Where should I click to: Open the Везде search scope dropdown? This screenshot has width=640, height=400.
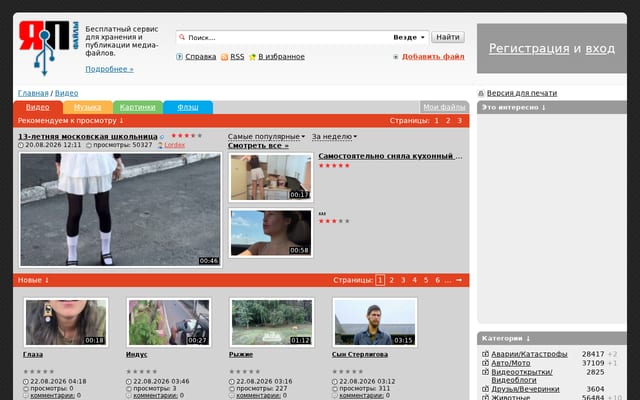pos(409,37)
